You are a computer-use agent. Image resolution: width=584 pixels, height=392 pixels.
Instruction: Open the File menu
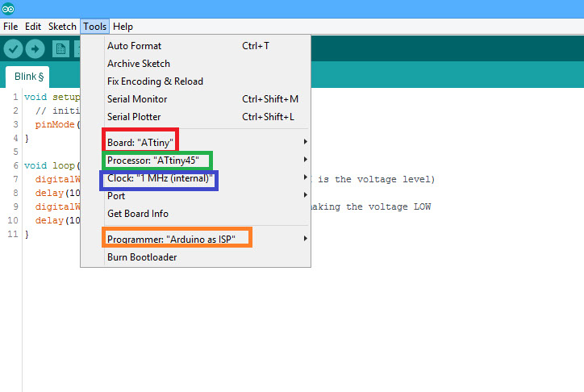point(10,27)
